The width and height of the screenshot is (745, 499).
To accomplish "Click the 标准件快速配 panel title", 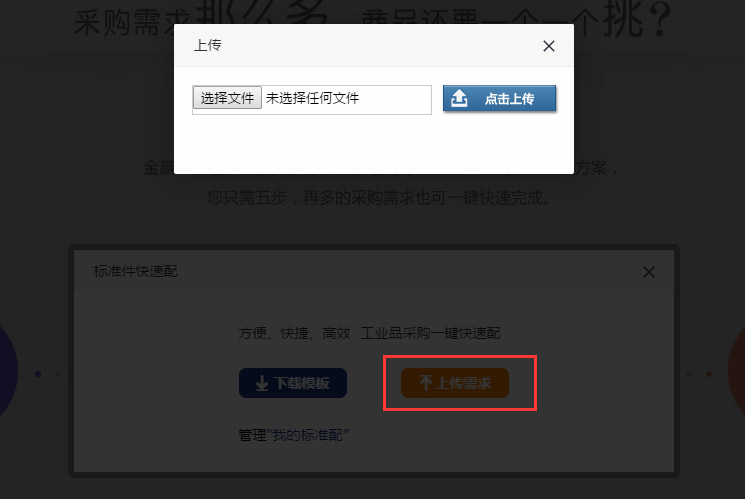I will click(x=135, y=271).
